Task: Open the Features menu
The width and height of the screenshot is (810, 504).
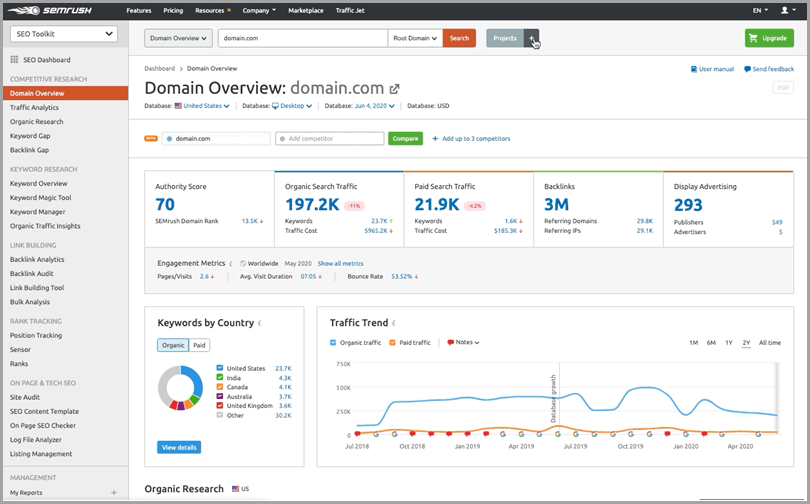Action: tap(139, 10)
